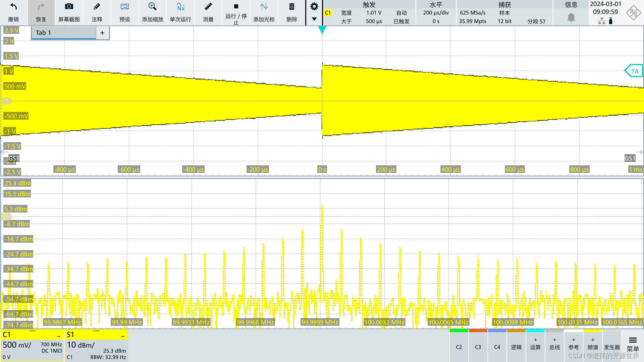Click the Undo (撤销) arrow icon
This screenshot has width=644, height=362.
(x=13, y=7)
